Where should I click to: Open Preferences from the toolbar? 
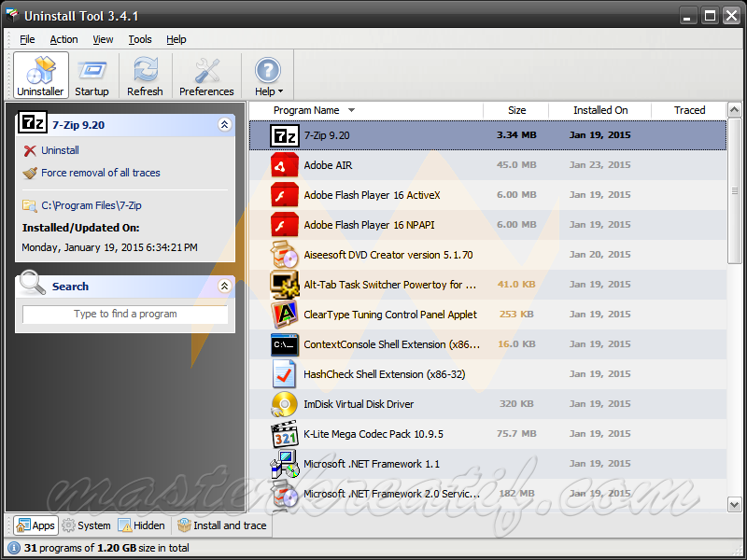[x=206, y=76]
